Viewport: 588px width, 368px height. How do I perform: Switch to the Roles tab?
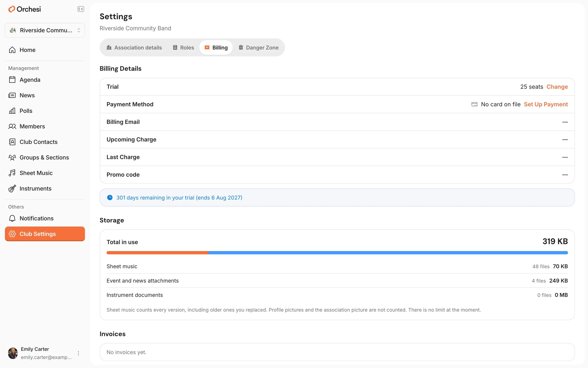tap(184, 47)
